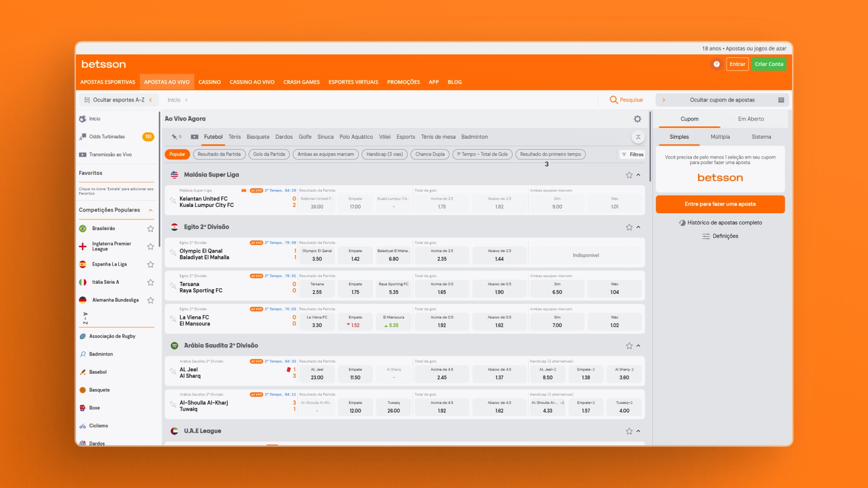The width and height of the screenshot is (868, 488).
Task: Collapse the Egito 2ª Divisão league section
Action: point(638,227)
